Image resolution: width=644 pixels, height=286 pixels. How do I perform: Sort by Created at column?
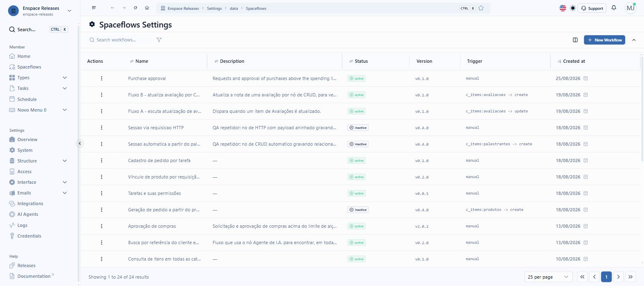tap(571, 61)
